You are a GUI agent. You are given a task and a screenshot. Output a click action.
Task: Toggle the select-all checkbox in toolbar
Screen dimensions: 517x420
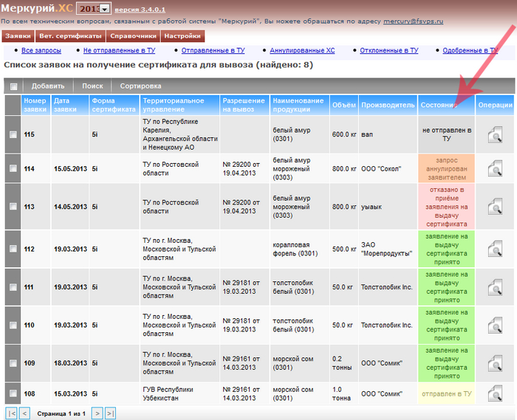pyautogui.click(x=13, y=86)
